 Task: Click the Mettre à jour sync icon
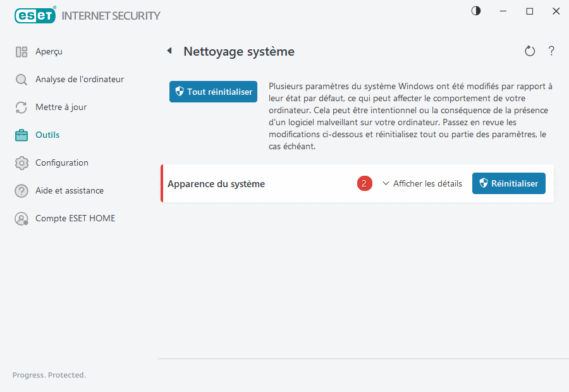coord(21,107)
